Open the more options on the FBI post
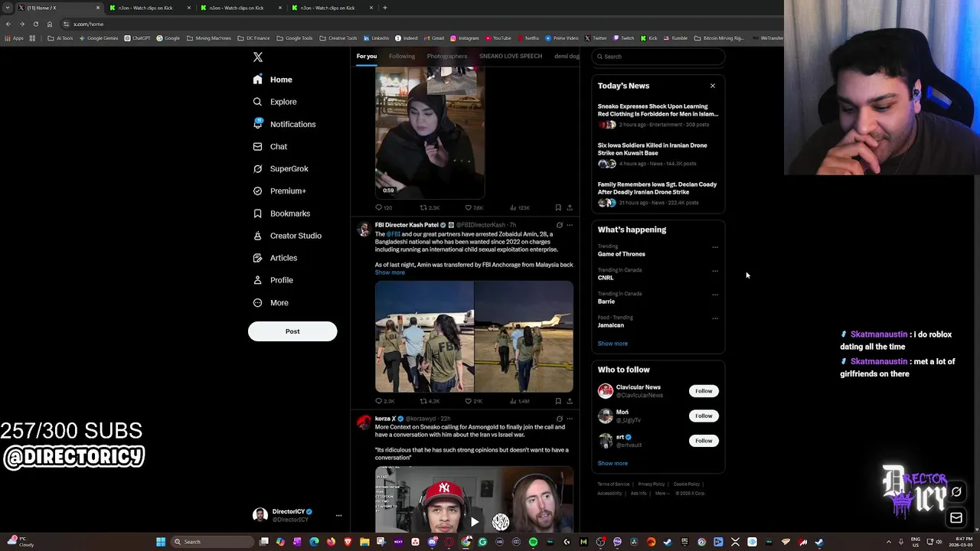The image size is (980, 551). pos(570,225)
